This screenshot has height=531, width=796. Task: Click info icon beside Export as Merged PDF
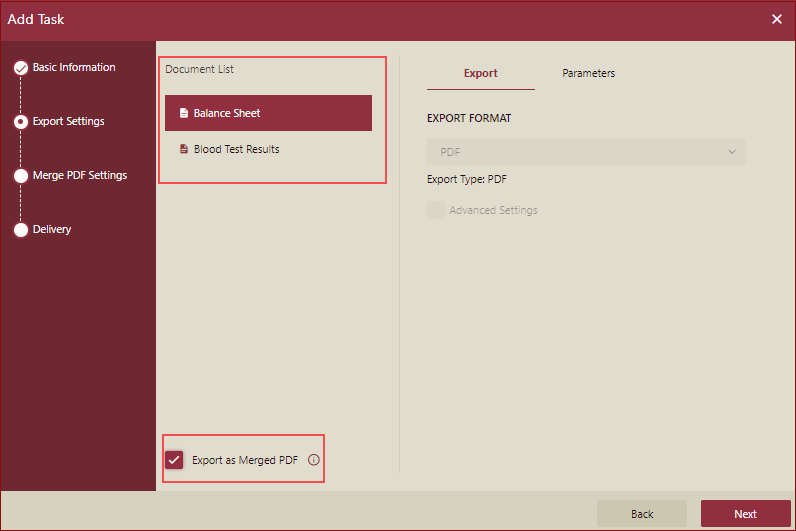tap(313, 460)
